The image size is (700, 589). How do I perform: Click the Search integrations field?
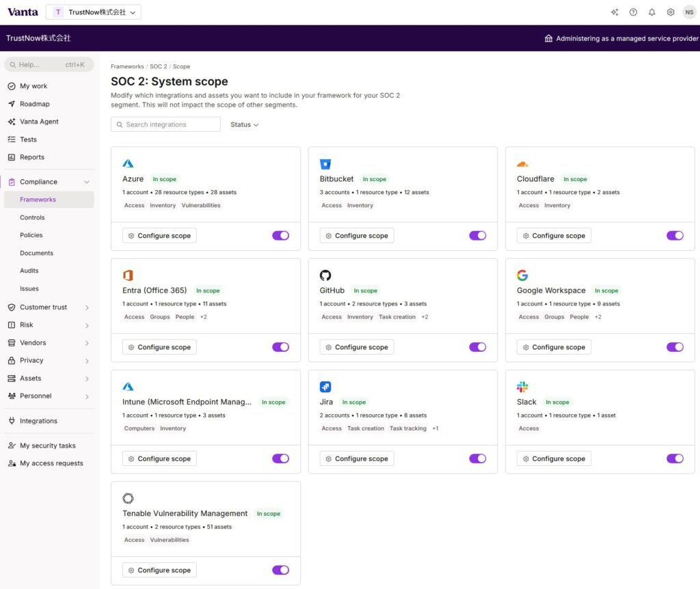[165, 125]
